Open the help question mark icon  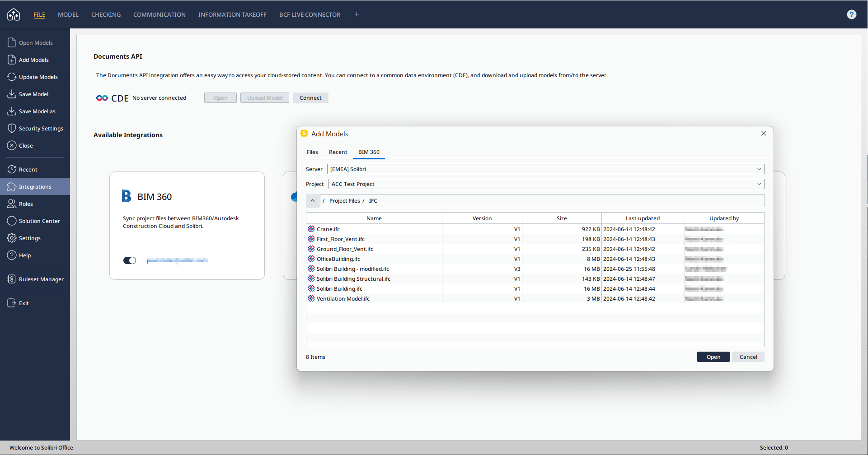pyautogui.click(x=851, y=14)
